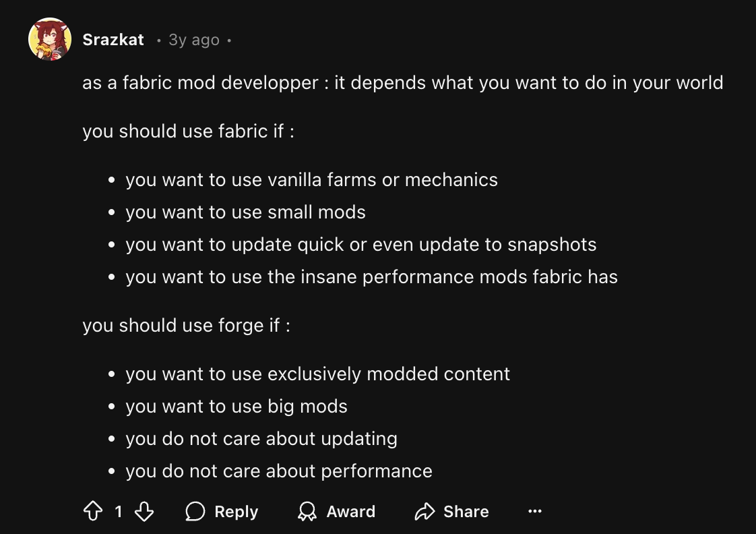Click the Reply button under the comment
The image size is (756, 534).
[222, 512]
